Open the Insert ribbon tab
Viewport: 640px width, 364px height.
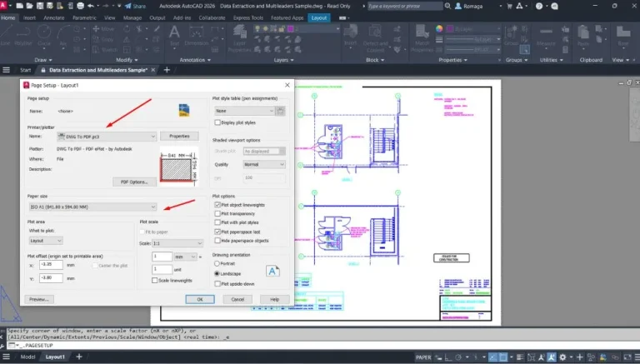(29, 18)
